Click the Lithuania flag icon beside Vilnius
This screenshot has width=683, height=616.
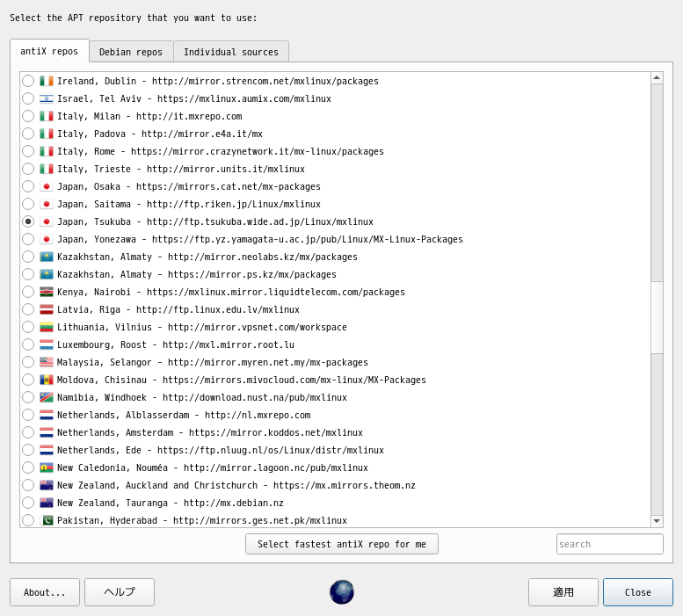pyautogui.click(x=47, y=327)
